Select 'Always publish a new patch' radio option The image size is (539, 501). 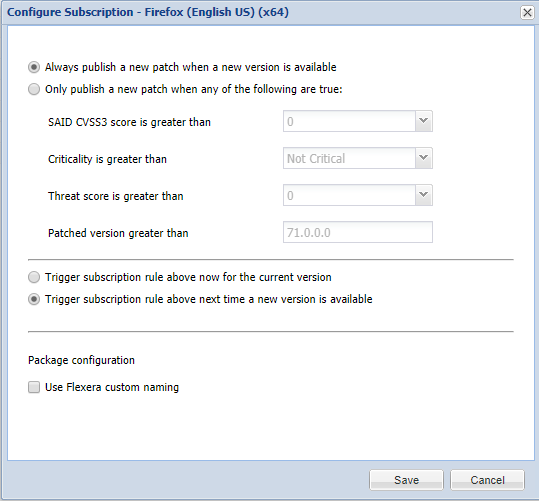tap(34, 67)
